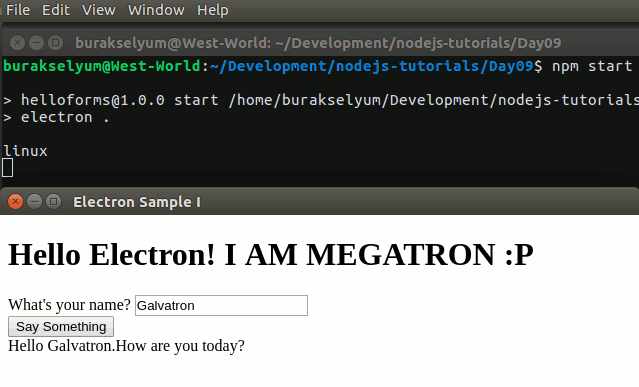Open the View menu
The width and height of the screenshot is (639, 387).
click(99, 10)
